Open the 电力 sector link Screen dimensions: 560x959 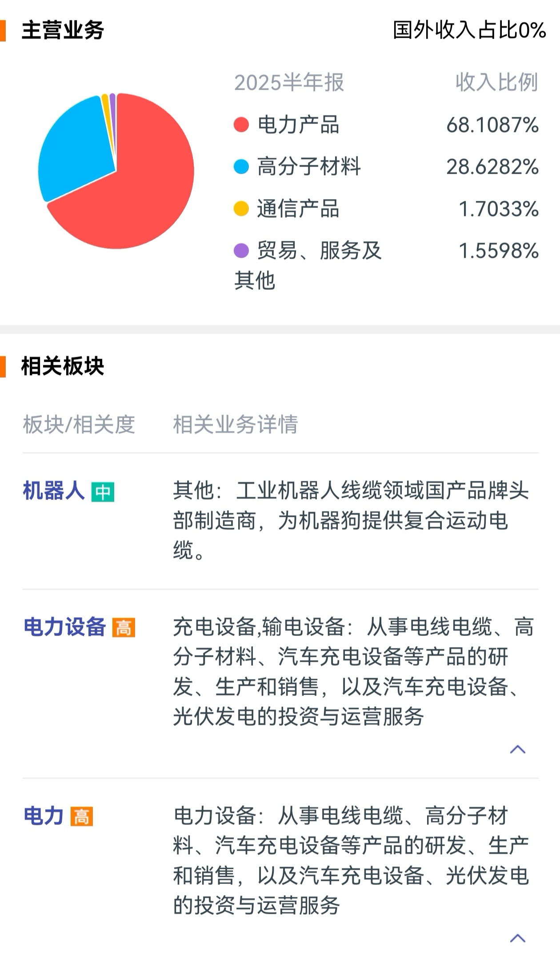pos(44,816)
